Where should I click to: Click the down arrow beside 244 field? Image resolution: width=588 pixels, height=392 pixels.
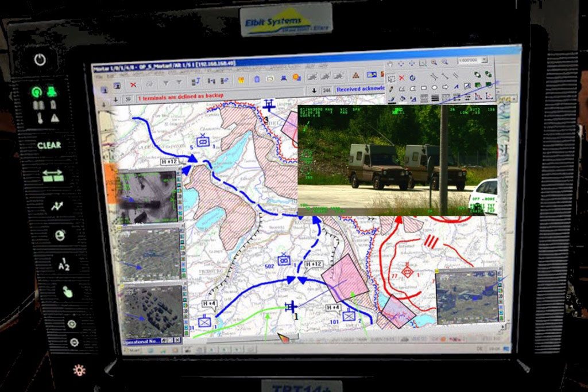click(x=314, y=90)
